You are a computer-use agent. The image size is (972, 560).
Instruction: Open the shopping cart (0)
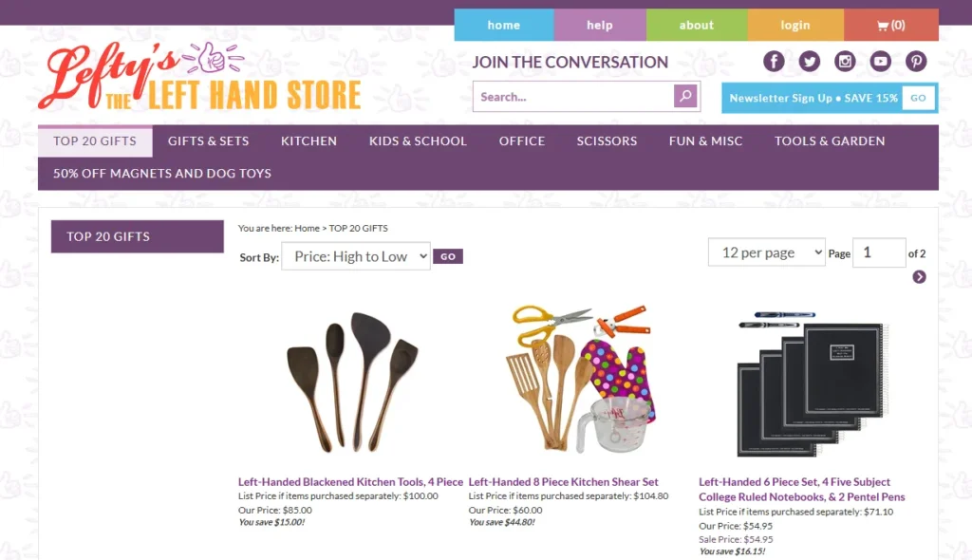click(890, 25)
